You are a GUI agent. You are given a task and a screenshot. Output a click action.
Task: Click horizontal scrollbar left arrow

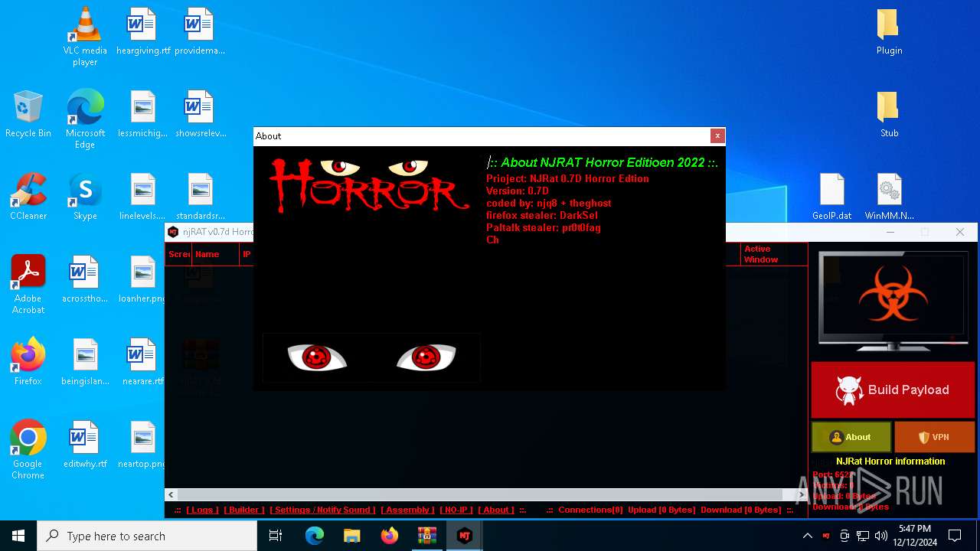[x=171, y=495]
